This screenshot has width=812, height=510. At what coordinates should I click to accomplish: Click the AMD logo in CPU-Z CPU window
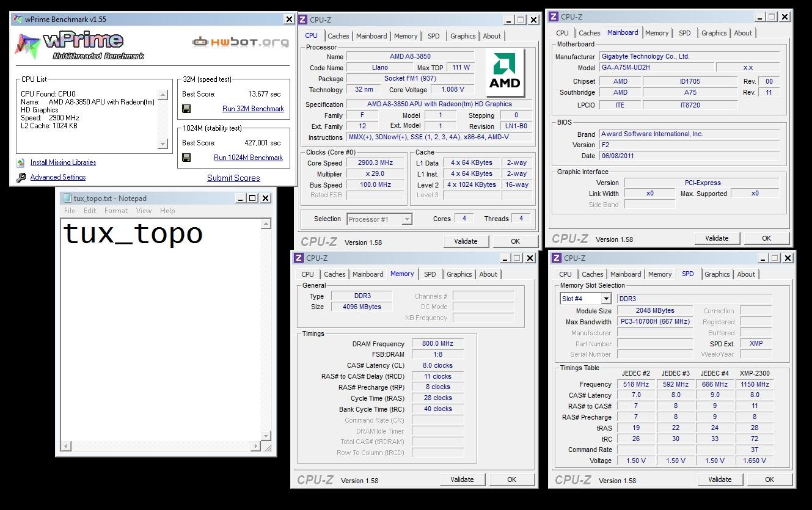pos(505,73)
